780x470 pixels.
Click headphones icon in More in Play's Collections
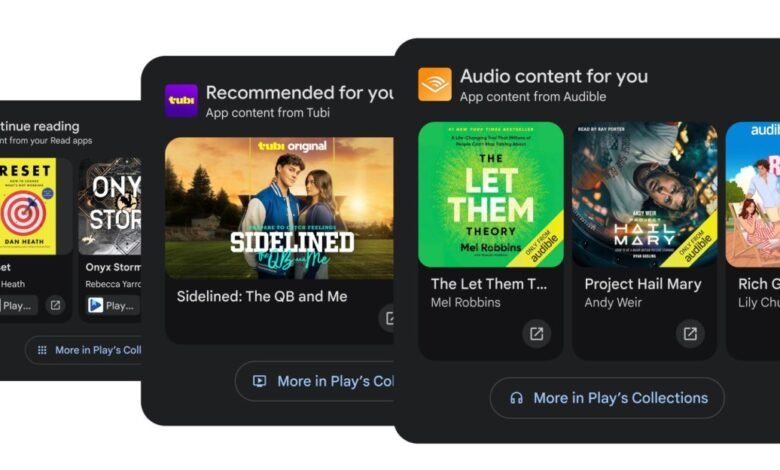[x=516, y=398]
